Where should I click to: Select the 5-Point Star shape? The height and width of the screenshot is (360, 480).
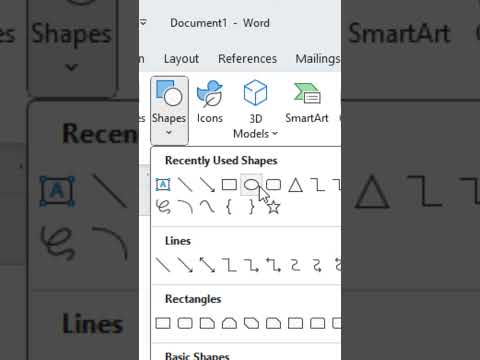[273, 207]
